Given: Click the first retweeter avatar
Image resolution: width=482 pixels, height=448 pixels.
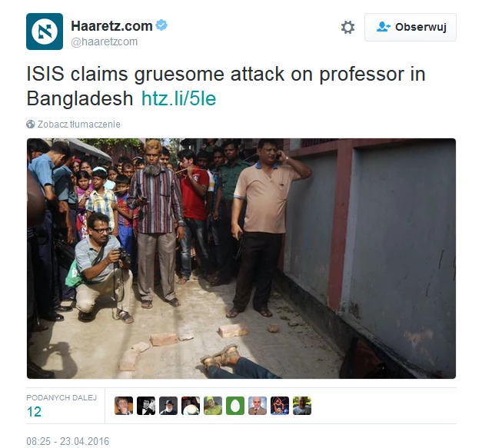Looking at the screenshot, I should point(124,406).
